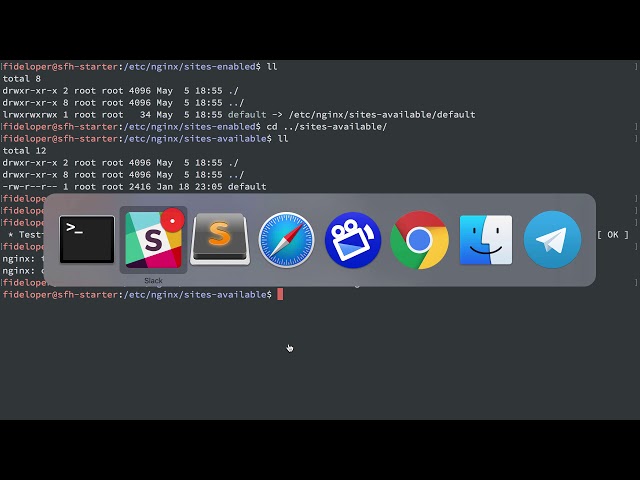Image resolution: width=640 pixels, height=480 pixels.
Task: Select Slack in the app switcher
Action: click(153, 240)
